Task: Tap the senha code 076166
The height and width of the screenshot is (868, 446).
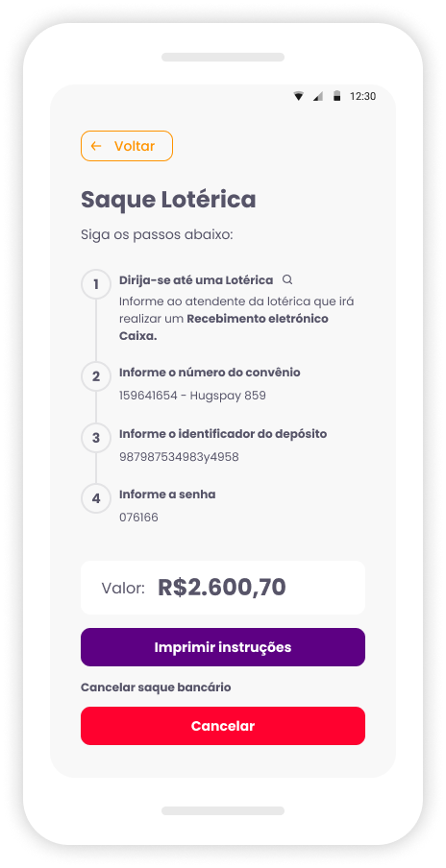Action: point(138,518)
